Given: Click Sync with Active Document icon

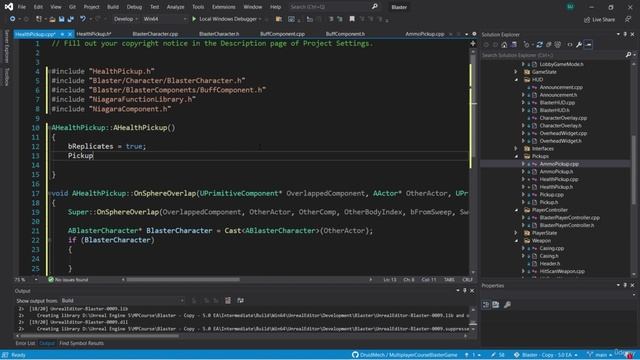Looking at the screenshot, I should 539,44.
